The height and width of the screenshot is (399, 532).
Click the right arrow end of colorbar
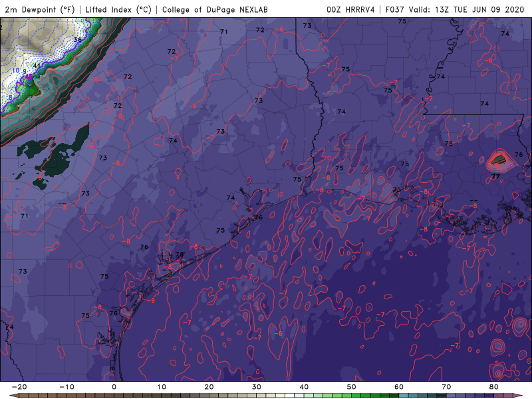(519, 396)
